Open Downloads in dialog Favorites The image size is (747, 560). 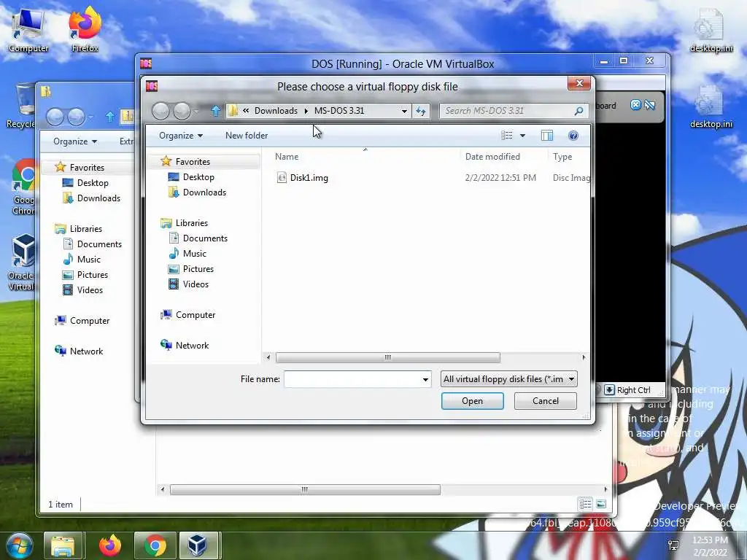pyautogui.click(x=204, y=192)
